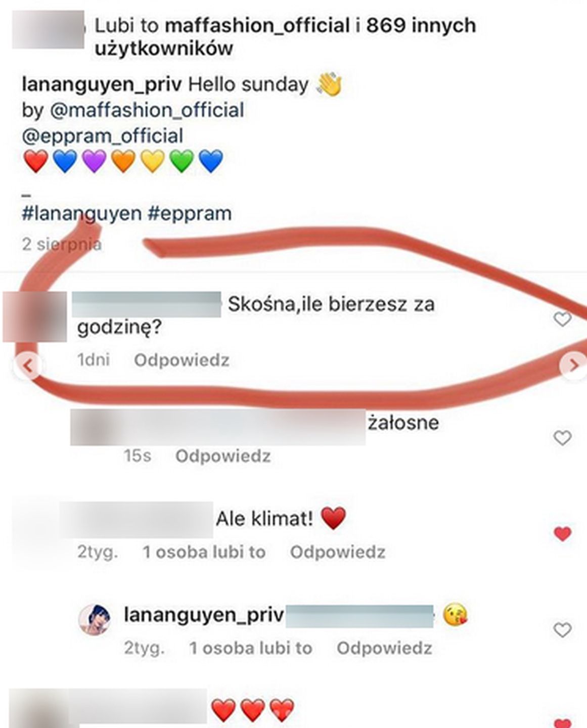Viewport: 587px width, 728px height.
Task: Show who liked 'Ale klimat!' comment
Action: click(x=204, y=552)
